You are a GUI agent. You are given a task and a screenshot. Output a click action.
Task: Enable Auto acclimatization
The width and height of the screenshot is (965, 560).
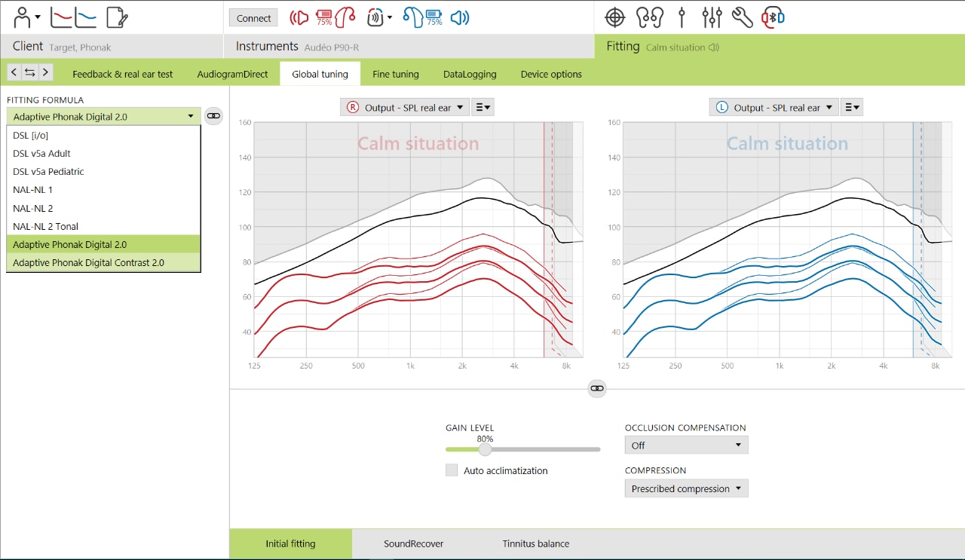pos(452,470)
